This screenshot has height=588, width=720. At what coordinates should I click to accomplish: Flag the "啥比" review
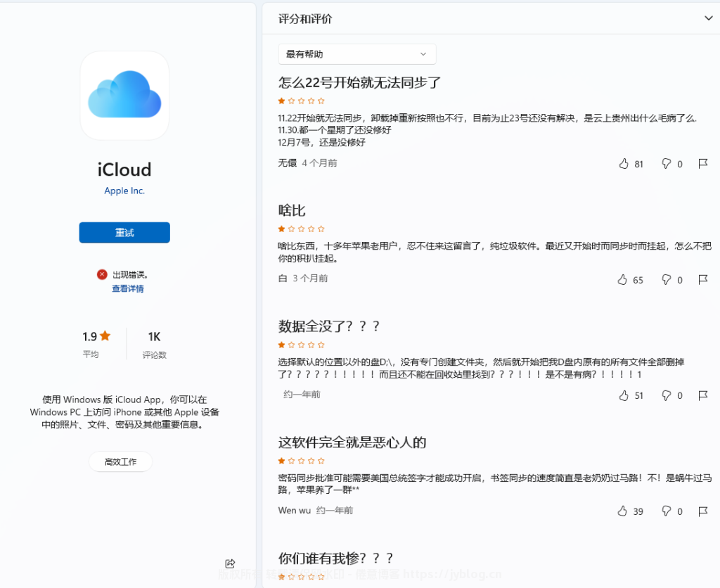[702, 280]
